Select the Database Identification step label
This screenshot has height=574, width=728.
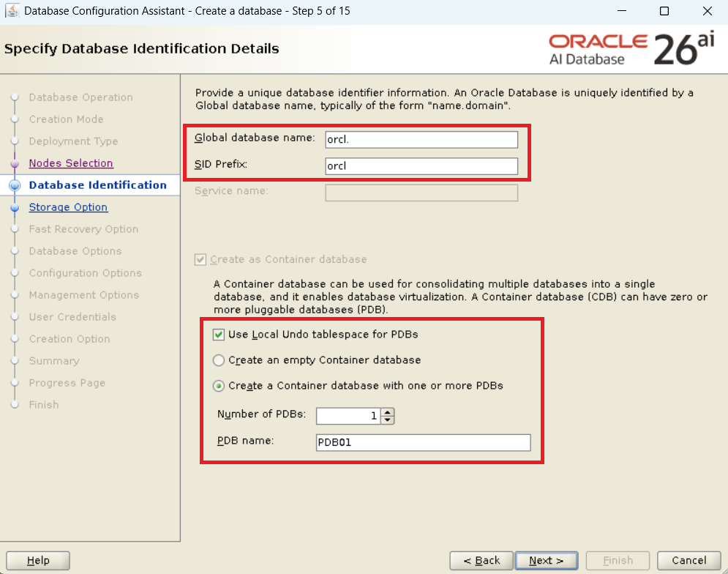click(x=97, y=185)
